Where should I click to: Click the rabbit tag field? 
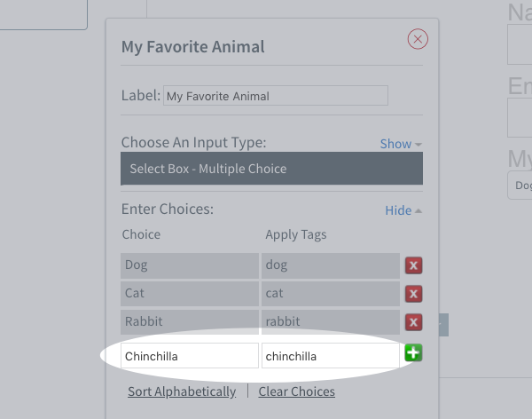point(330,321)
